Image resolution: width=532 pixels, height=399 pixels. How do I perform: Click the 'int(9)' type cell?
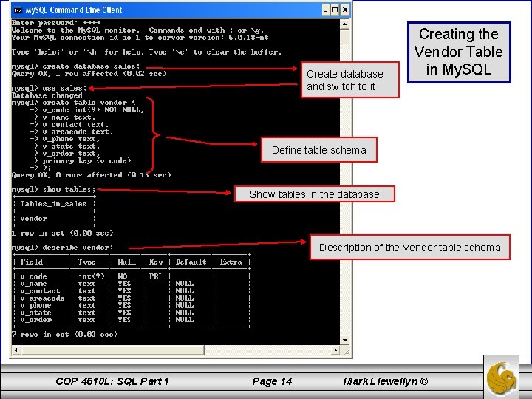tap(92, 276)
